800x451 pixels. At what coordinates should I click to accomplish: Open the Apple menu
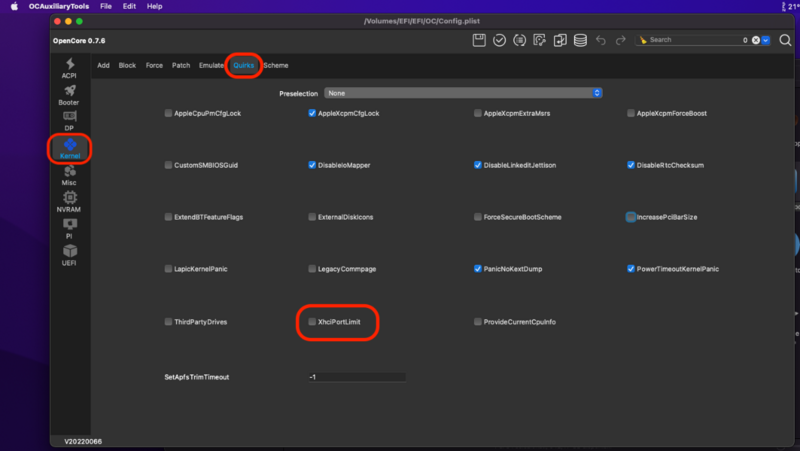pos(14,6)
